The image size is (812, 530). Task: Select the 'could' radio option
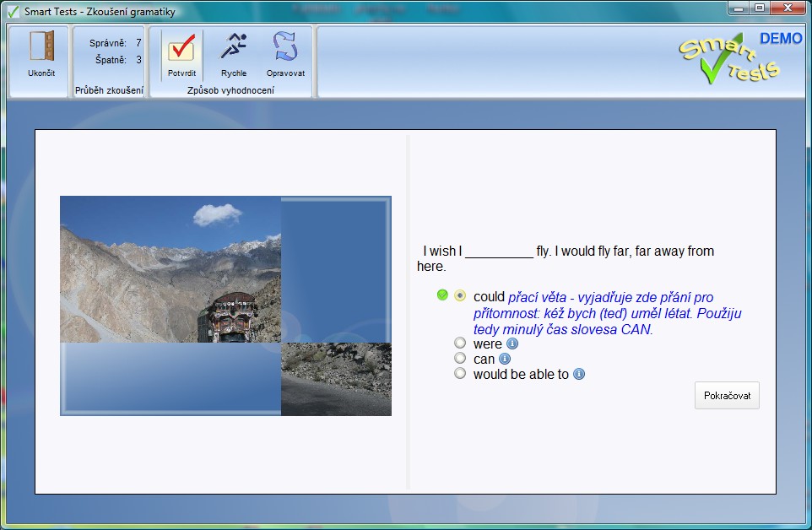460,295
